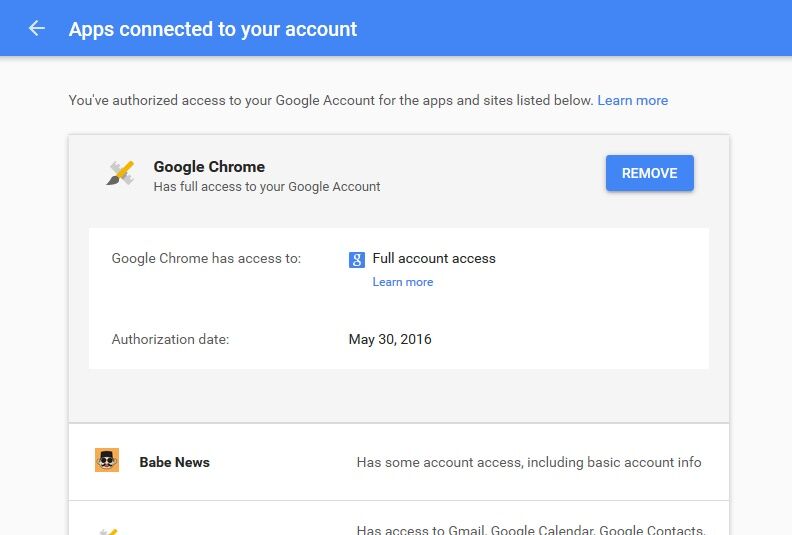
Task: Open Learn more under Full account access
Action: coord(403,282)
